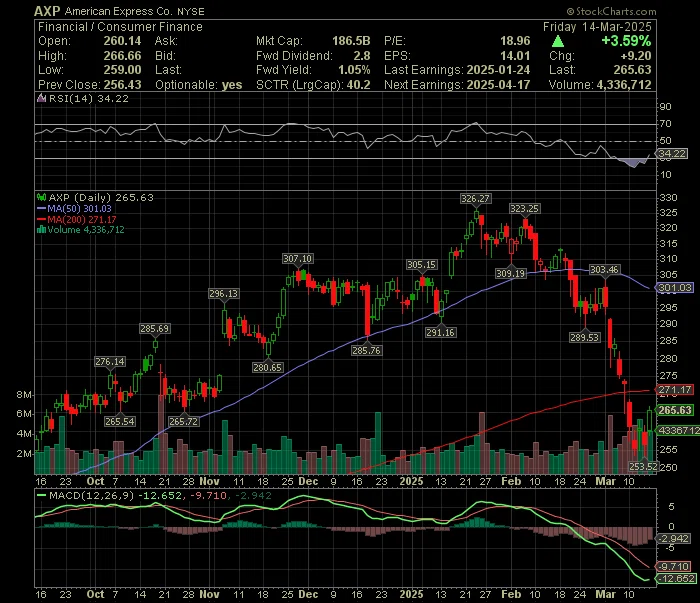This screenshot has height=603, width=700.
Task: Click the P/E value 18.96
Action: [x=515, y=41]
